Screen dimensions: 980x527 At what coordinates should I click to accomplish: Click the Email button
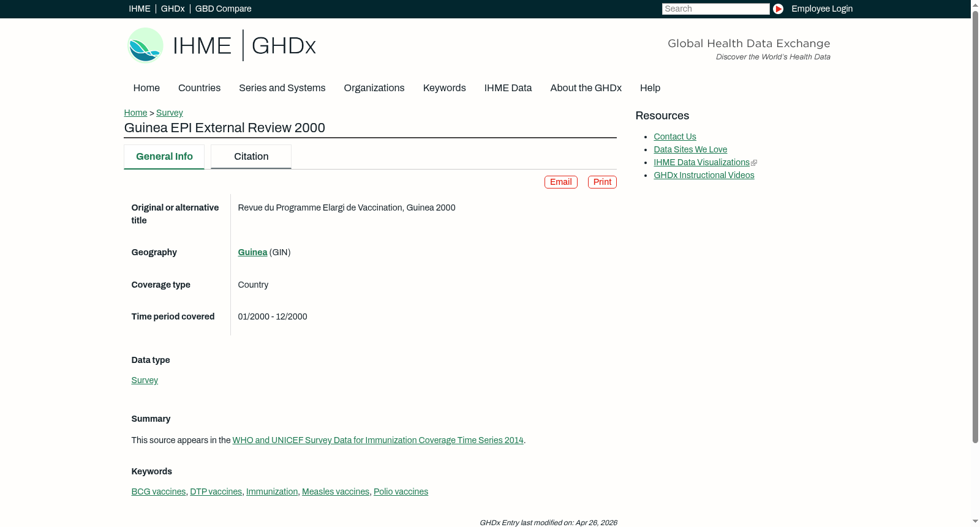tap(561, 182)
